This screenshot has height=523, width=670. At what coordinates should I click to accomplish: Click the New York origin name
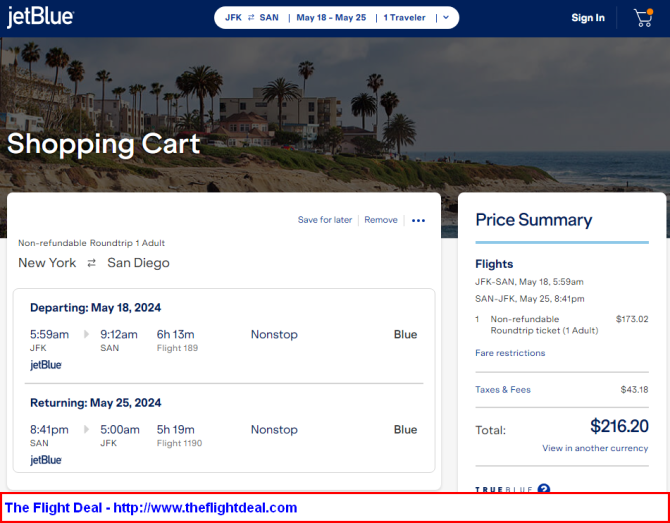click(47, 263)
